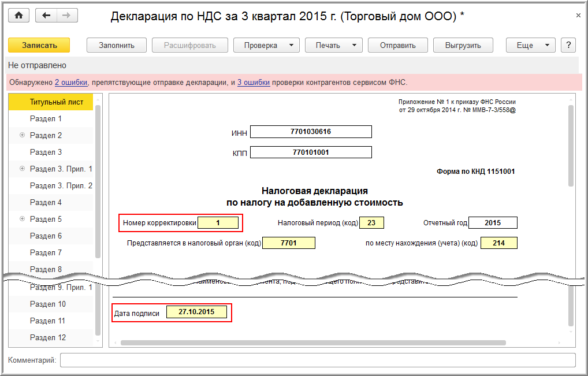Close the declaration form with the X
Screen dimensions: 588x376
click(578, 16)
